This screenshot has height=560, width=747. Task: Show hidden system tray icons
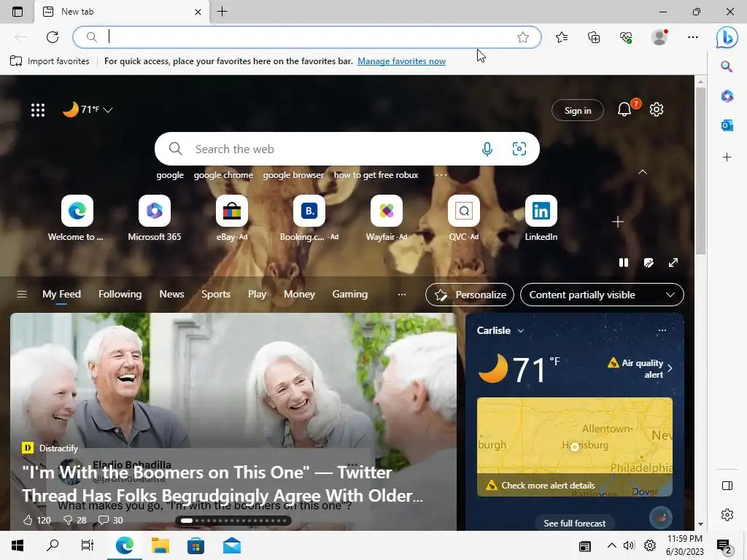[612, 545]
